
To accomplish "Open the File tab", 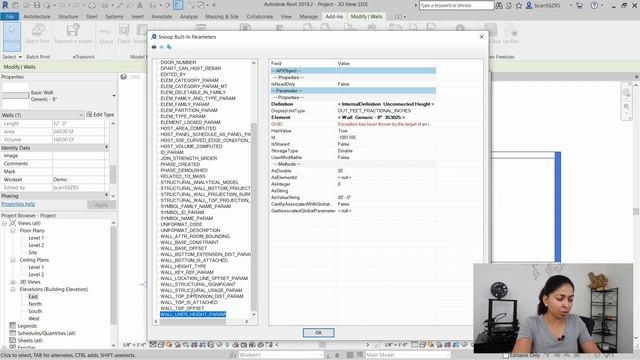I will pos(9,16).
